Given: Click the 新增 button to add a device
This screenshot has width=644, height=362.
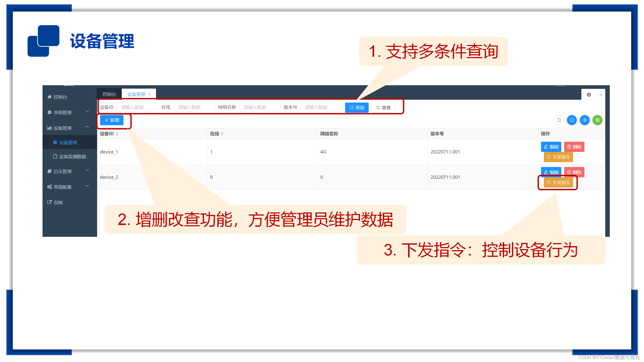Looking at the screenshot, I should [111, 120].
